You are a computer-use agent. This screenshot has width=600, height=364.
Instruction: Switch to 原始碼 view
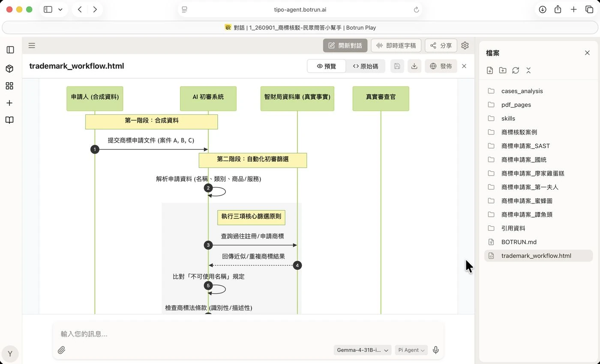(366, 66)
